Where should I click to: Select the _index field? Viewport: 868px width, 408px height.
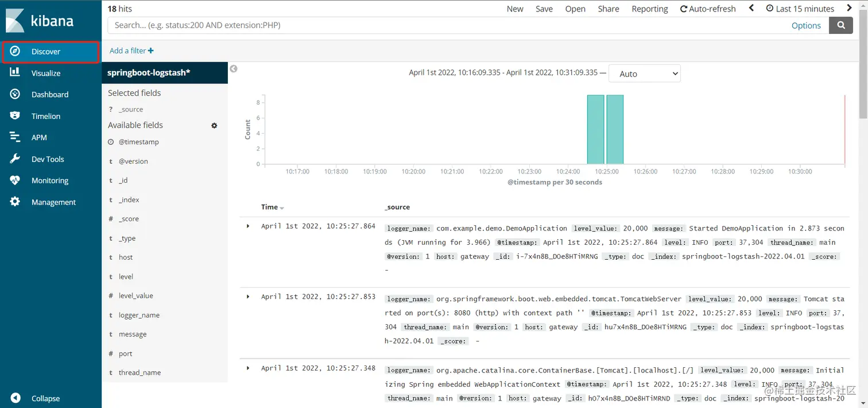(129, 199)
